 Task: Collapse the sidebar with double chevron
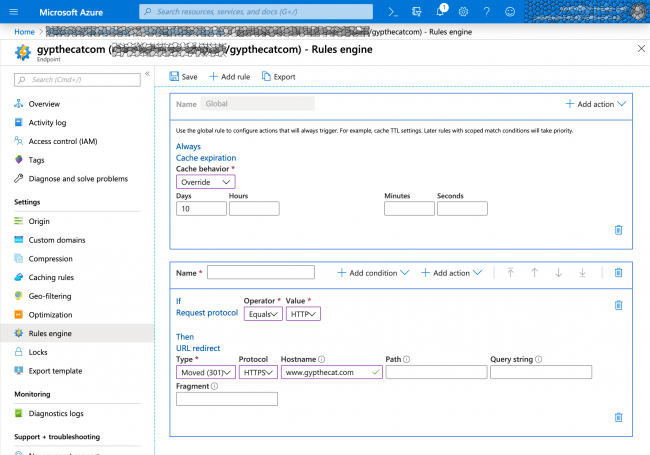[x=147, y=74]
